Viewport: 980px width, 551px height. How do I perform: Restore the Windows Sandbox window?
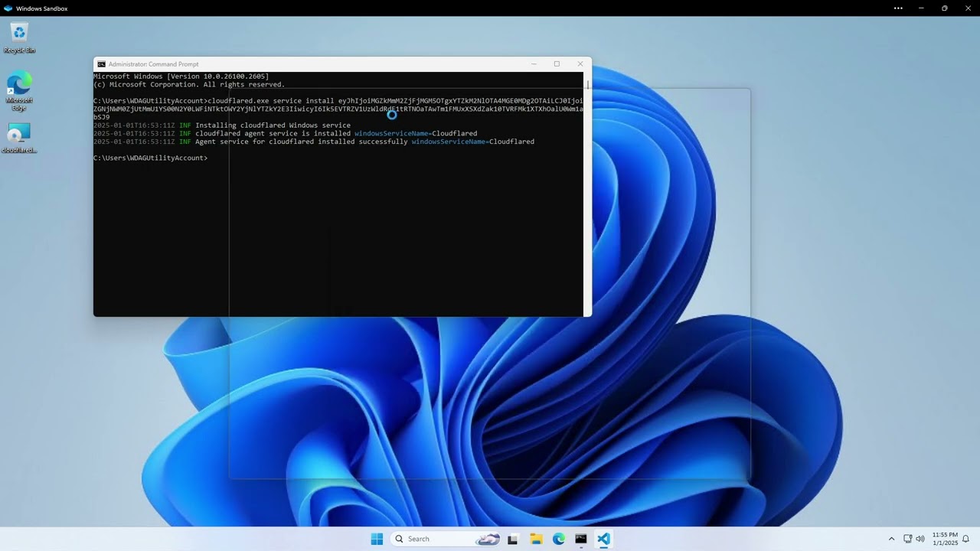945,8
